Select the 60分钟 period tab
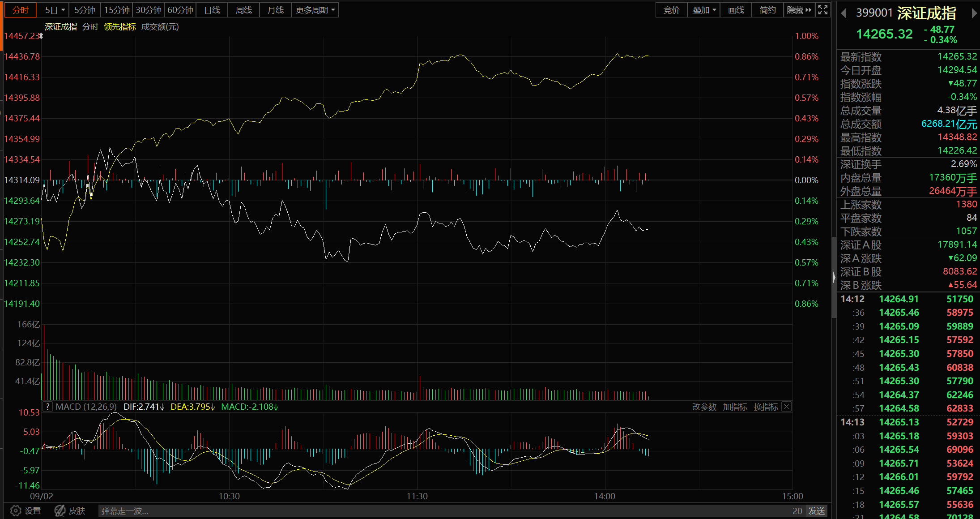This screenshot has height=519, width=980. pos(180,10)
